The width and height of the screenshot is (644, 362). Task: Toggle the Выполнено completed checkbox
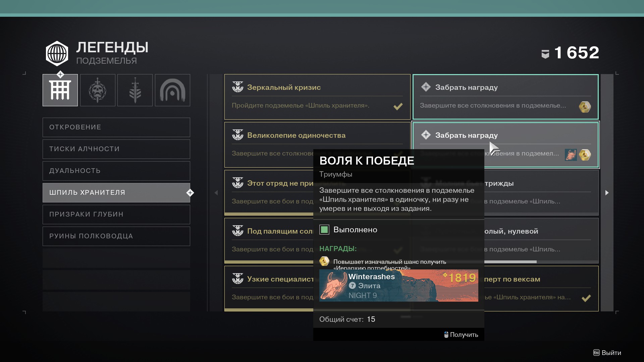324,230
